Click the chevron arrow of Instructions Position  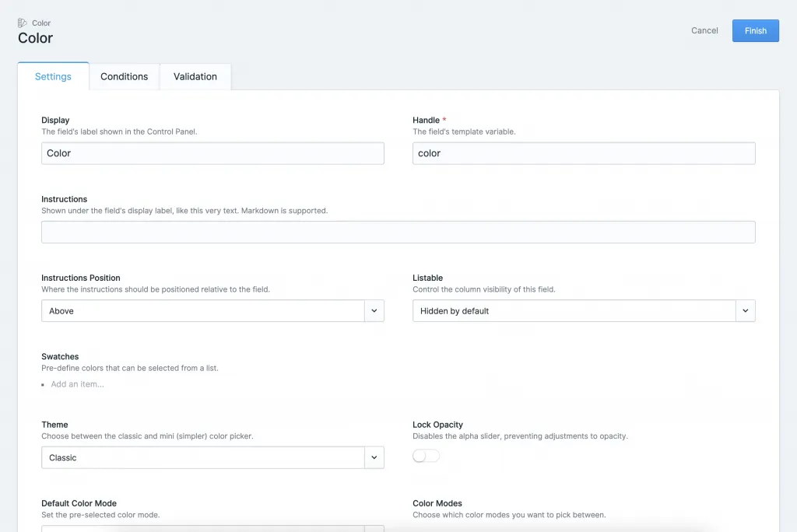374,310
